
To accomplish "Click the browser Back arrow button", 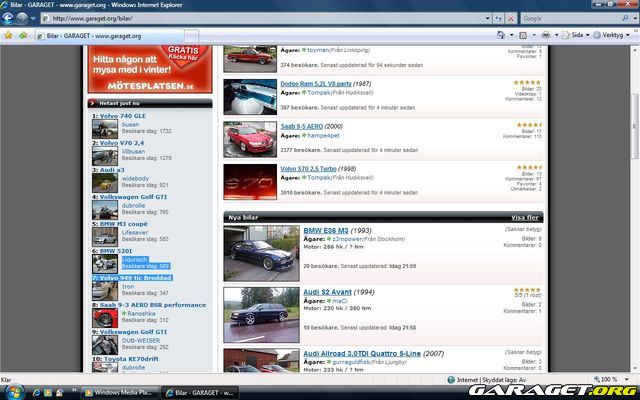I will click(x=8, y=18).
